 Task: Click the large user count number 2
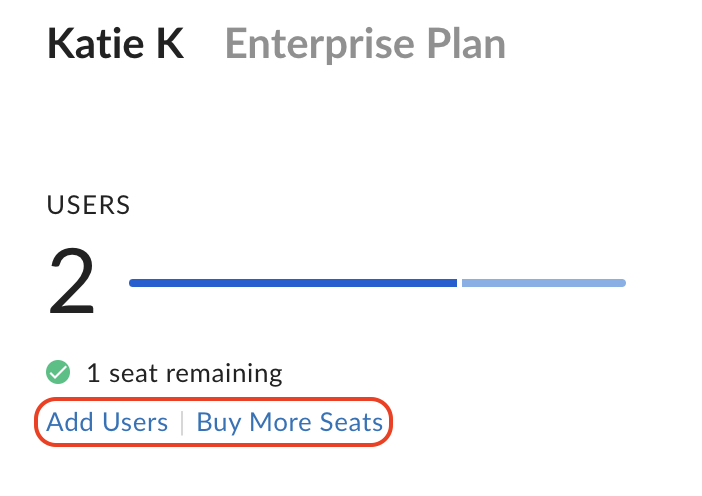pos(72,284)
